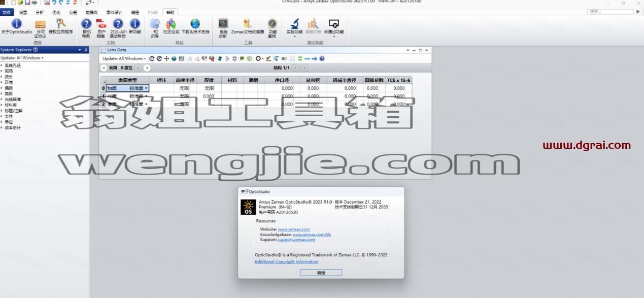Launch the ZOS-API syntax help
The height and width of the screenshot is (298, 644).
[118, 28]
